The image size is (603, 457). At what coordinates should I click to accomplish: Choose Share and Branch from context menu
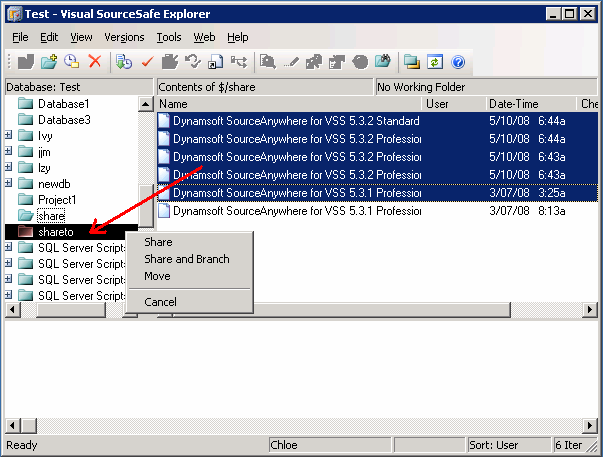click(x=186, y=259)
